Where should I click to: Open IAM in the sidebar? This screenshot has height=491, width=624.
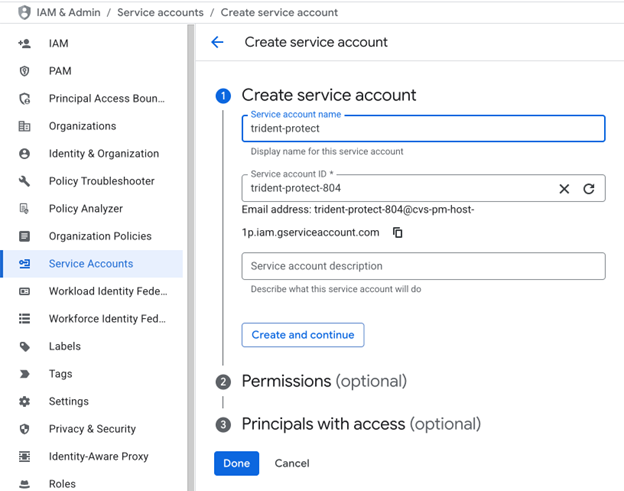click(x=58, y=44)
